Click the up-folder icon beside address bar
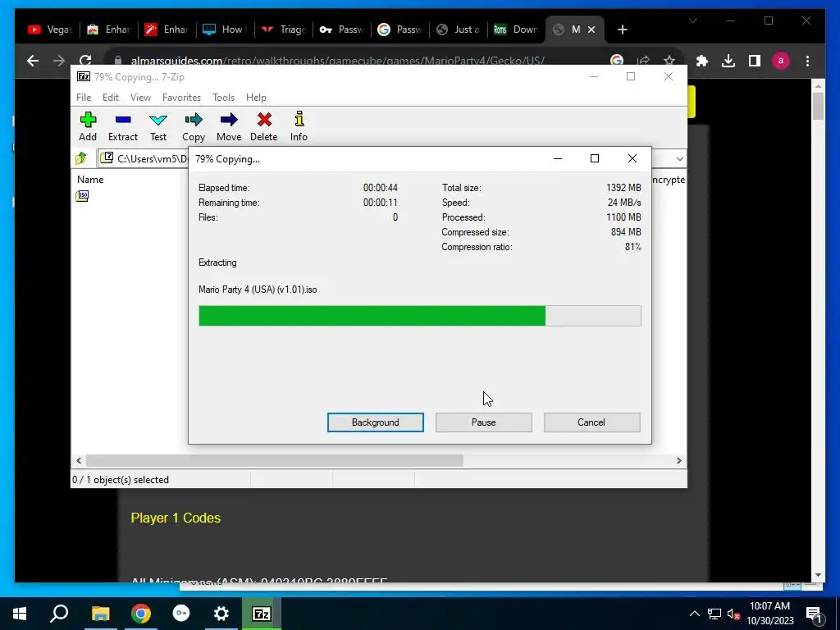This screenshot has height=630, width=840. tap(81, 158)
